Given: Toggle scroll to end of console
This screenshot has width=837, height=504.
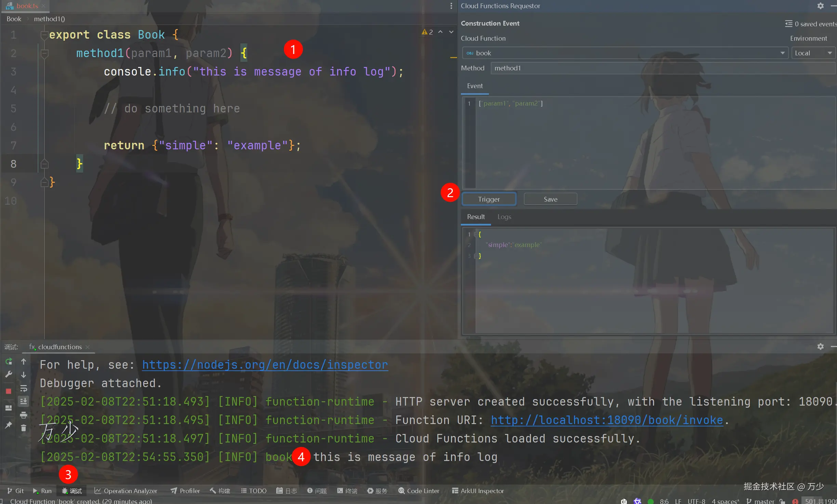Looking at the screenshot, I should pyautogui.click(x=23, y=401).
